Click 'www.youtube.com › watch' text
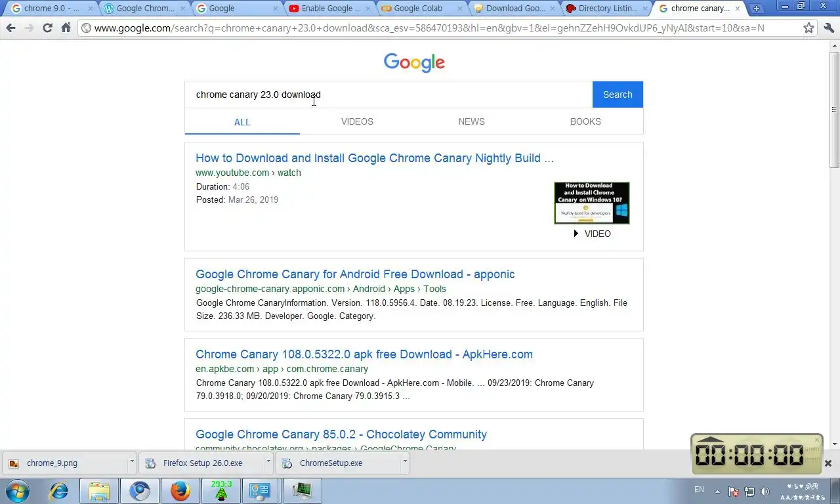840x504 pixels. click(248, 173)
